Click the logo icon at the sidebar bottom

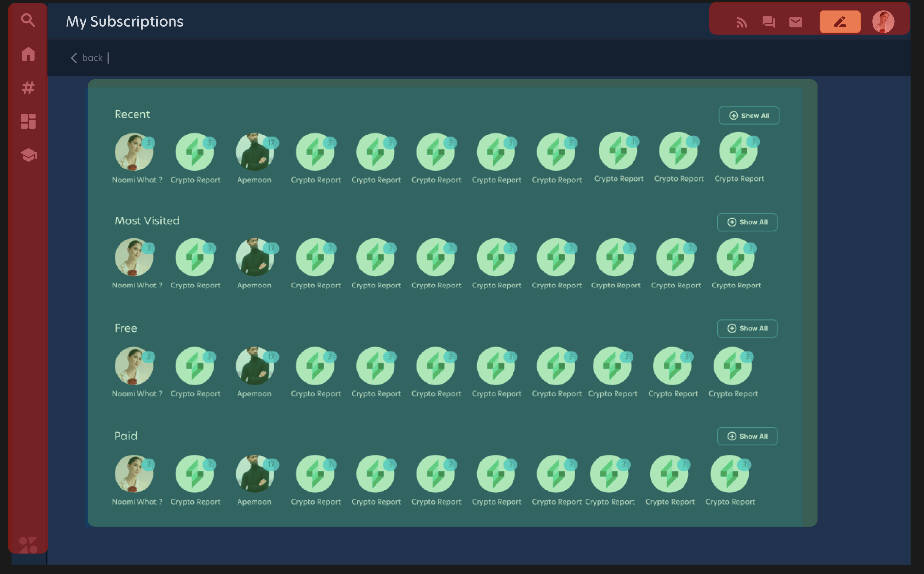[x=28, y=544]
